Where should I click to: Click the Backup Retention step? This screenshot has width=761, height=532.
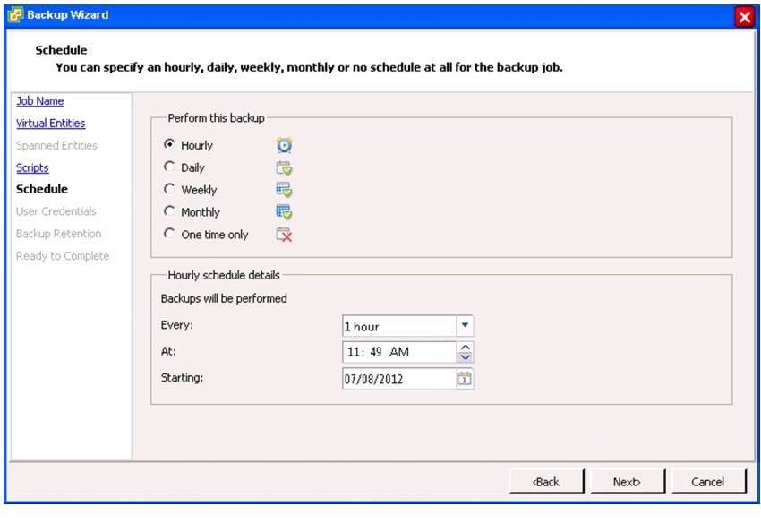coord(59,234)
